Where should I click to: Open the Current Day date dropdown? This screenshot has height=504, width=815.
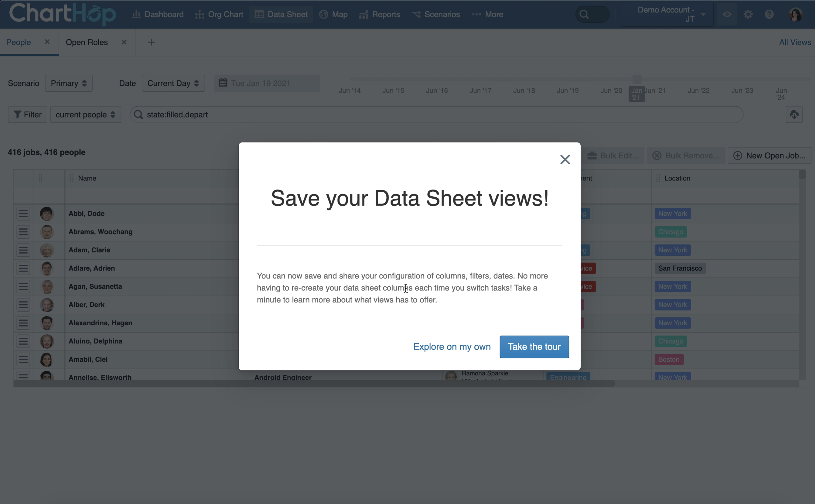coord(173,83)
